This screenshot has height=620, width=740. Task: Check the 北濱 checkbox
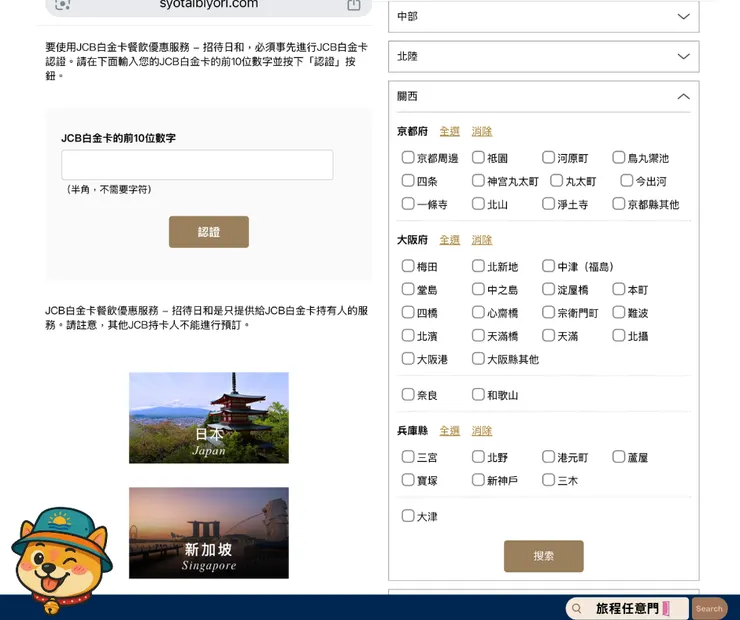408,335
